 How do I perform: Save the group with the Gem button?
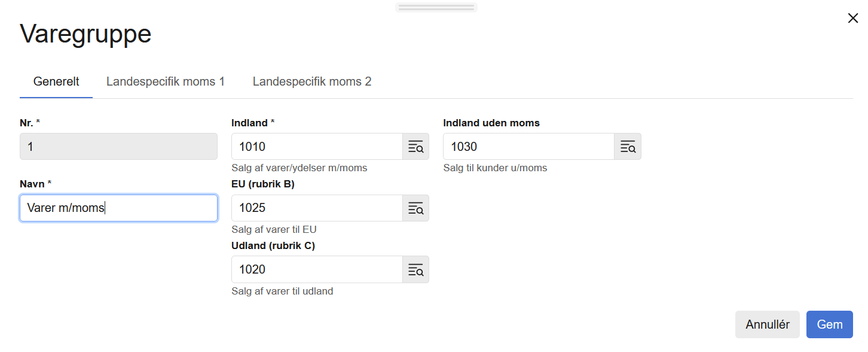point(829,324)
